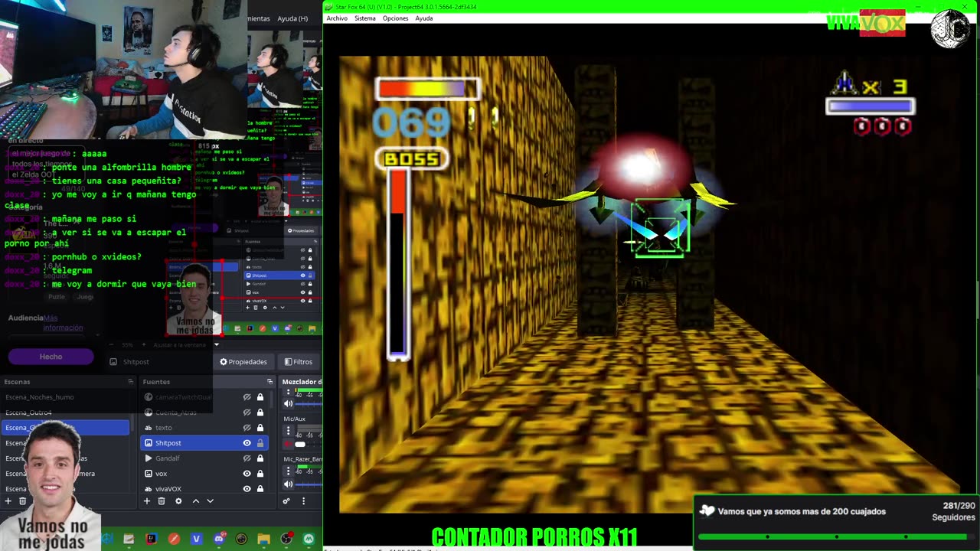
Task: Unlock the Shitpost source lock
Action: [x=260, y=443]
